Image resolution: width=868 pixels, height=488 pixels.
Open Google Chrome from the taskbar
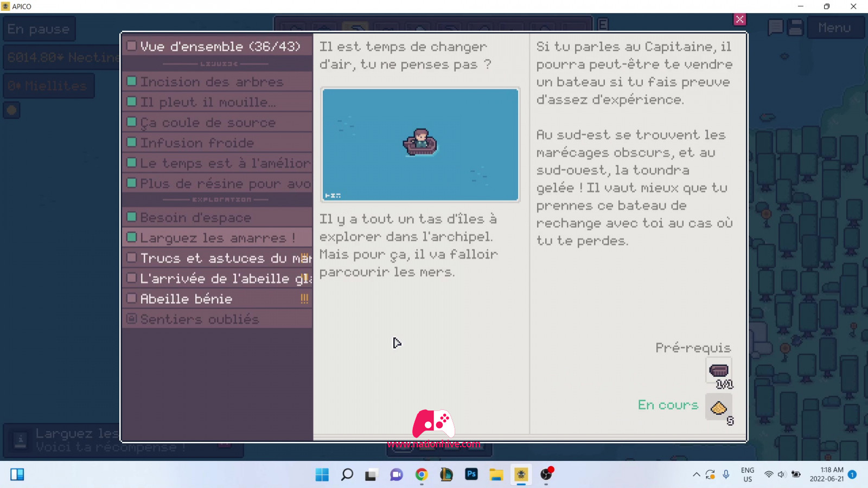click(x=422, y=475)
